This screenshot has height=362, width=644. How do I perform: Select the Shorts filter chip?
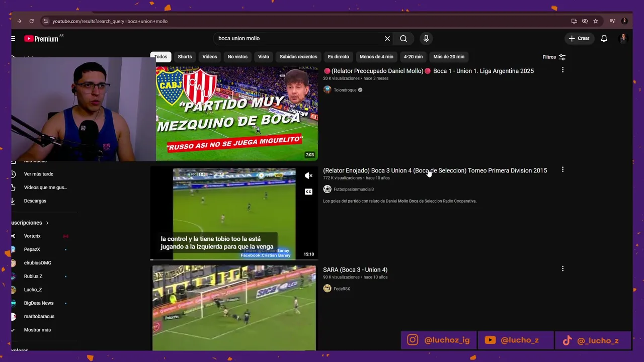185,57
